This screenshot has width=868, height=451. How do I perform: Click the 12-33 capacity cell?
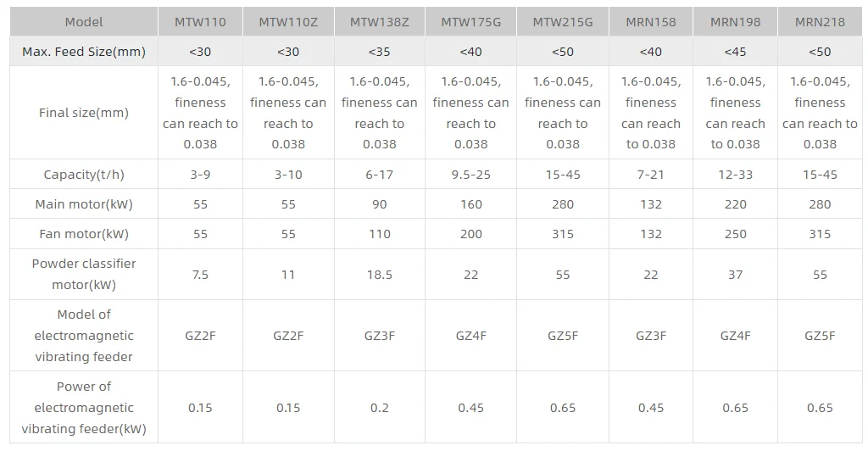pyautogui.click(x=735, y=175)
